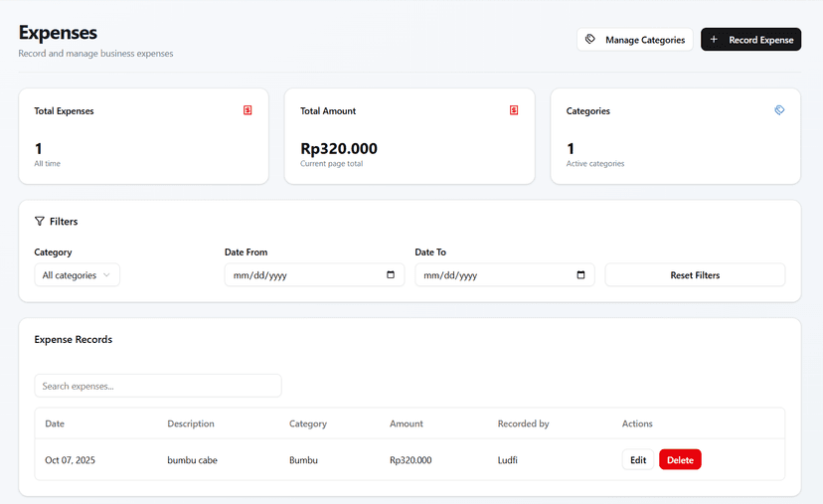Click the Description column header
The image size is (823, 504).
click(x=191, y=423)
